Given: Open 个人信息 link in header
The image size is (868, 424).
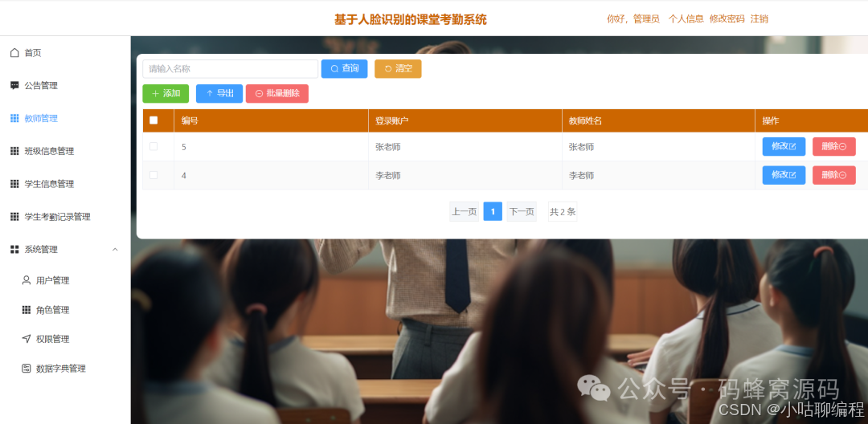Looking at the screenshot, I should coord(686,18).
